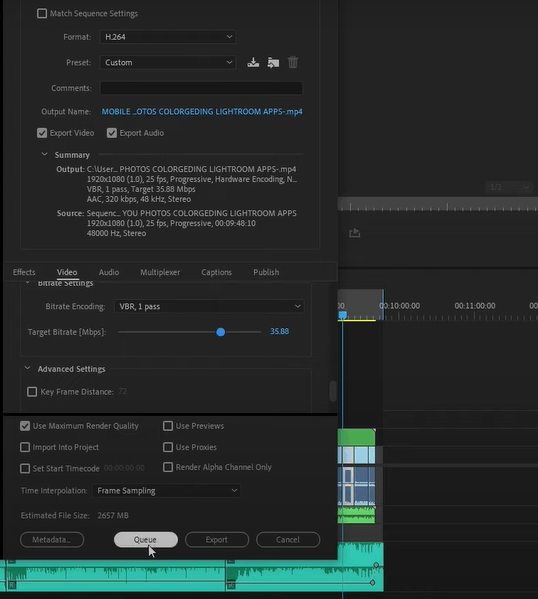The width and height of the screenshot is (538, 599).
Task: Click the Queue button
Action: 146,539
